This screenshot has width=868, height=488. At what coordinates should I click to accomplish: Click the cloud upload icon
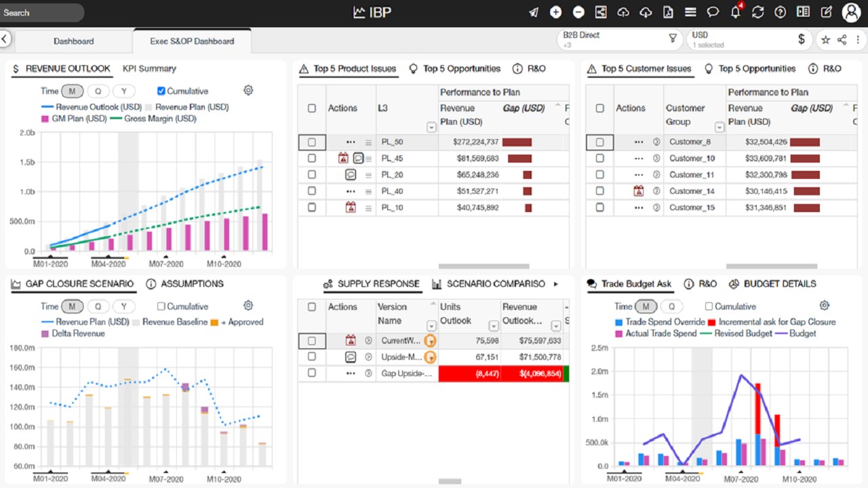tap(623, 12)
